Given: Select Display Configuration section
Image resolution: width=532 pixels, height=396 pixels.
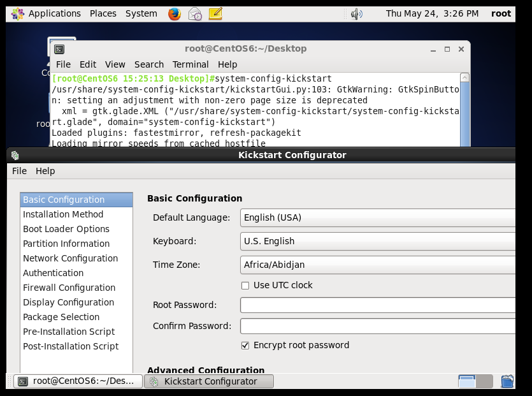Looking at the screenshot, I should click(x=76, y=302).
